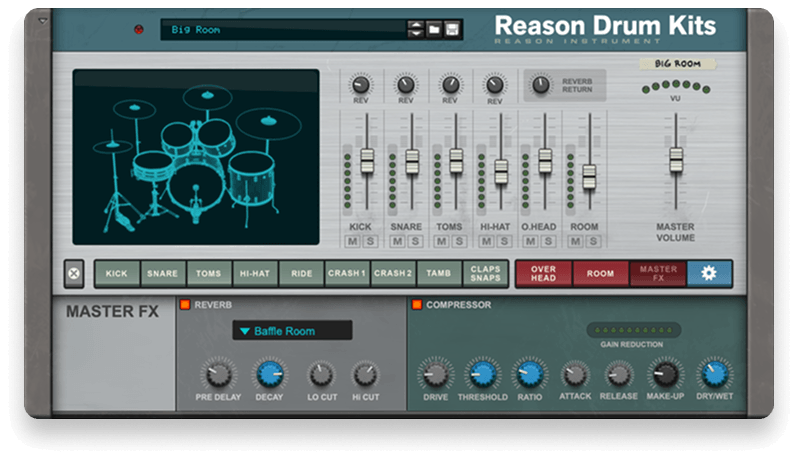Mute the HI-HAT channel
Screen dimensions: 798x459
tap(486, 242)
